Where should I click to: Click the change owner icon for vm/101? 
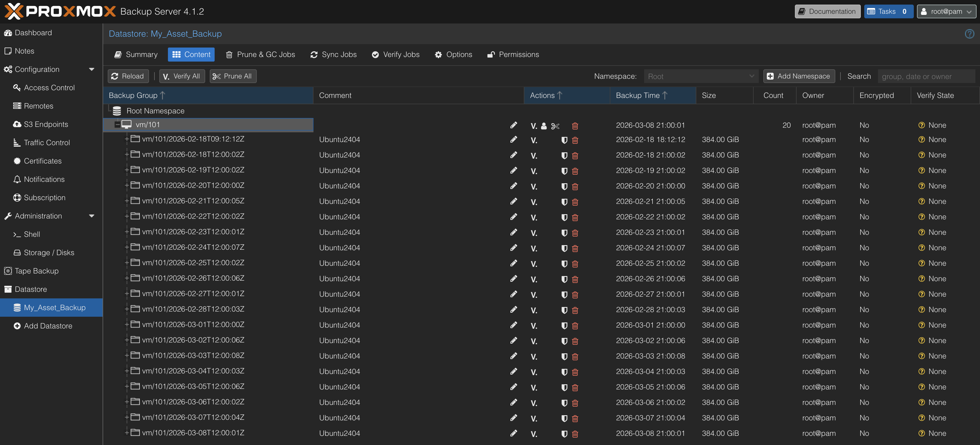(x=544, y=126)
